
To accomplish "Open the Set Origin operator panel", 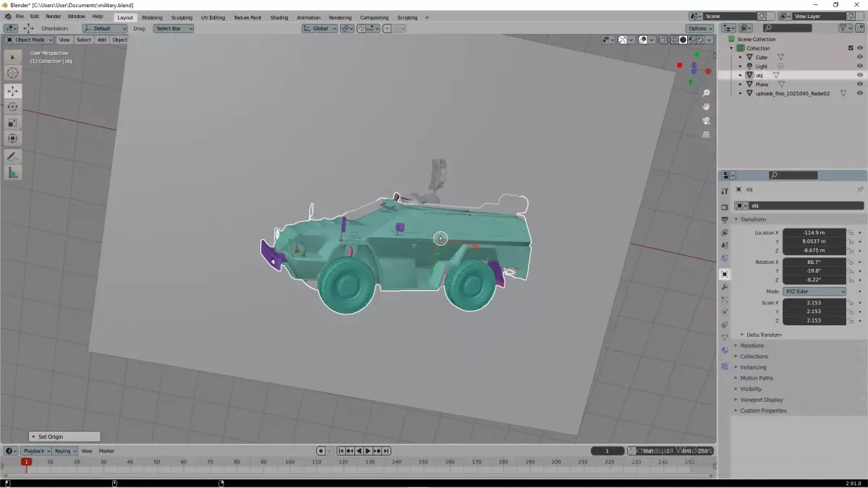I will click(64, 437).
